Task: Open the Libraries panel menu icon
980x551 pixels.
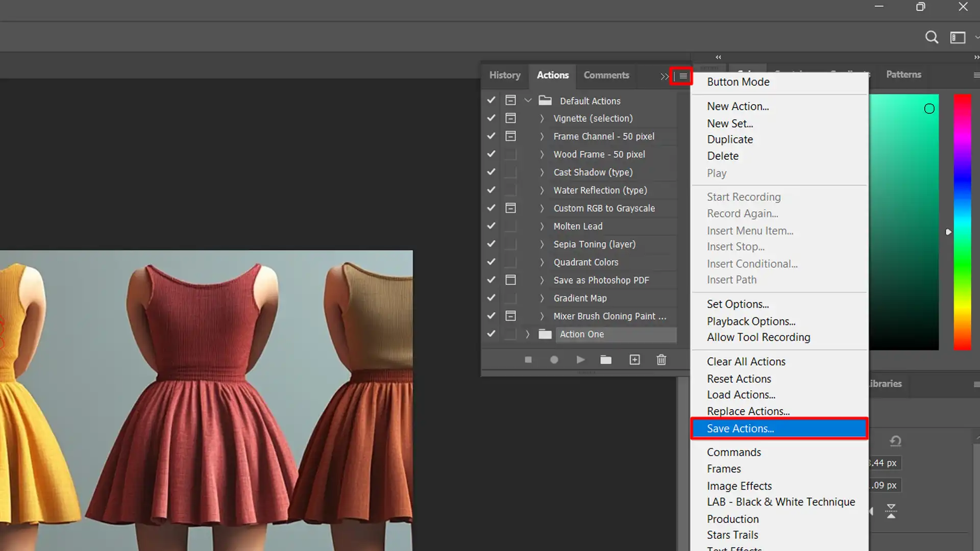Action: [976, 384]
